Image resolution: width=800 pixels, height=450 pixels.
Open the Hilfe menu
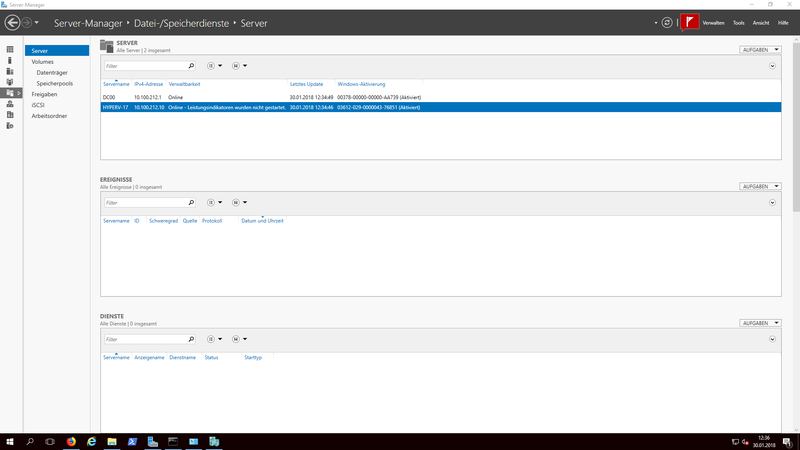point(783,23)
